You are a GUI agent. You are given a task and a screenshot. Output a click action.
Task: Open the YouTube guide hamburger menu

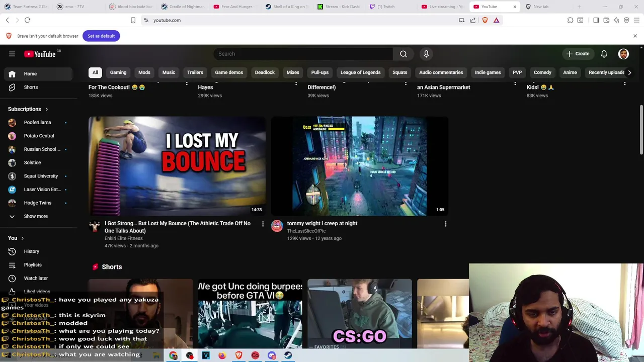point(12,54)
